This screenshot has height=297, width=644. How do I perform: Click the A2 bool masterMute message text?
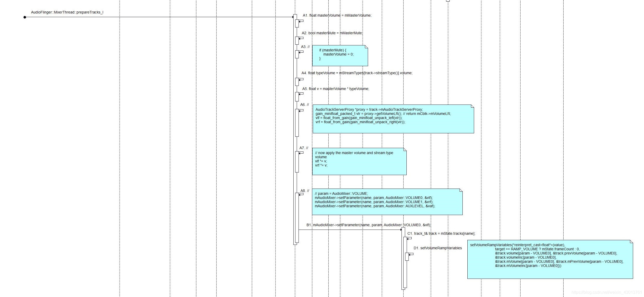332,33
